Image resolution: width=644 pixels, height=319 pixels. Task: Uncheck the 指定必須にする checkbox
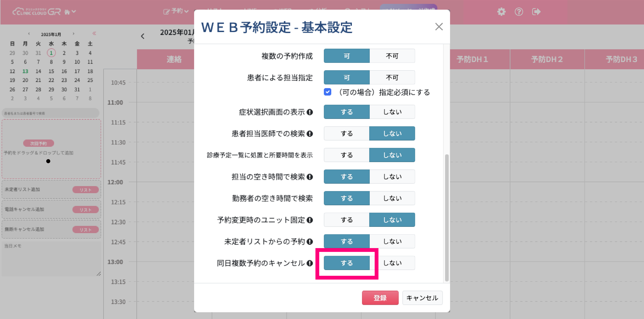[x=328, y=92]
